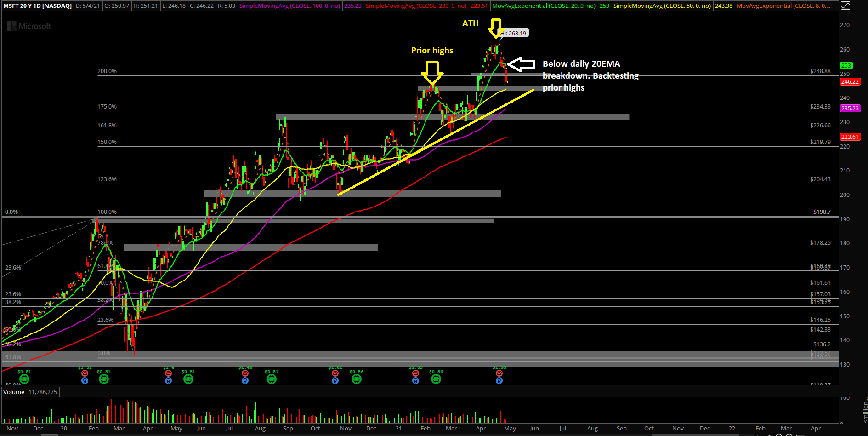
Task: Click the 243.38 value in study header
Action: (724, 6)
